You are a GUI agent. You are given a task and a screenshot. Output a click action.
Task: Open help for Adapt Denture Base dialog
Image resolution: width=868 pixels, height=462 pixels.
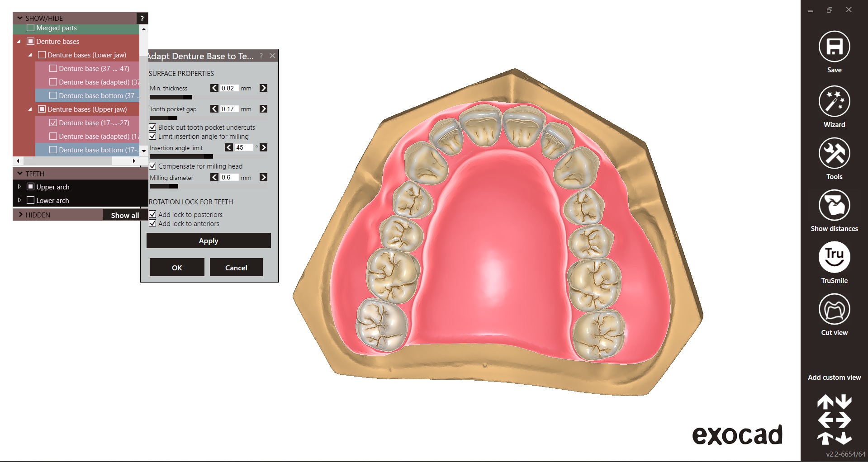[261, 56]
